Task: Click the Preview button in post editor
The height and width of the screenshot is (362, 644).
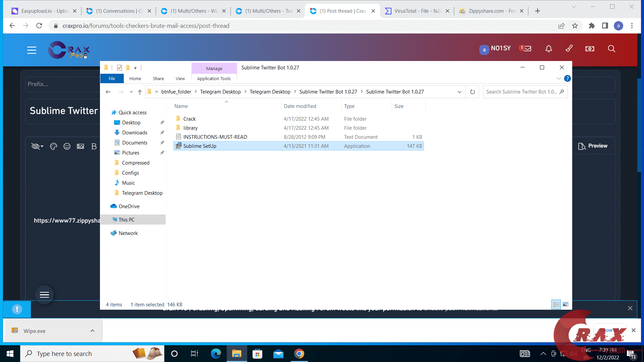Action: point(593,146)
